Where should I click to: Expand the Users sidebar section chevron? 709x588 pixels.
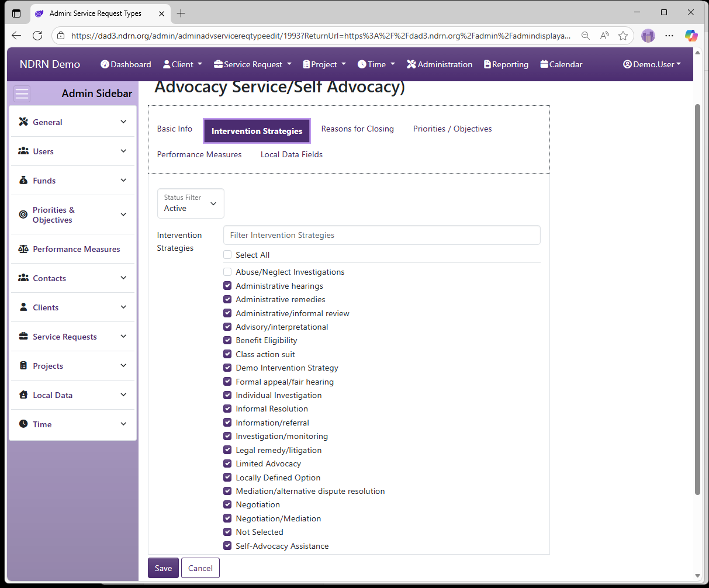(123, 151)
